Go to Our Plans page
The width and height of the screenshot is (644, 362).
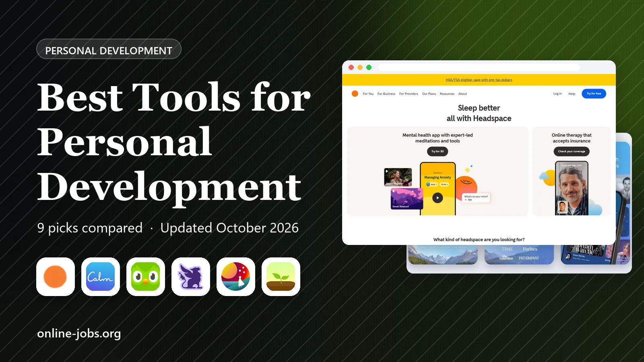(429, 94)
